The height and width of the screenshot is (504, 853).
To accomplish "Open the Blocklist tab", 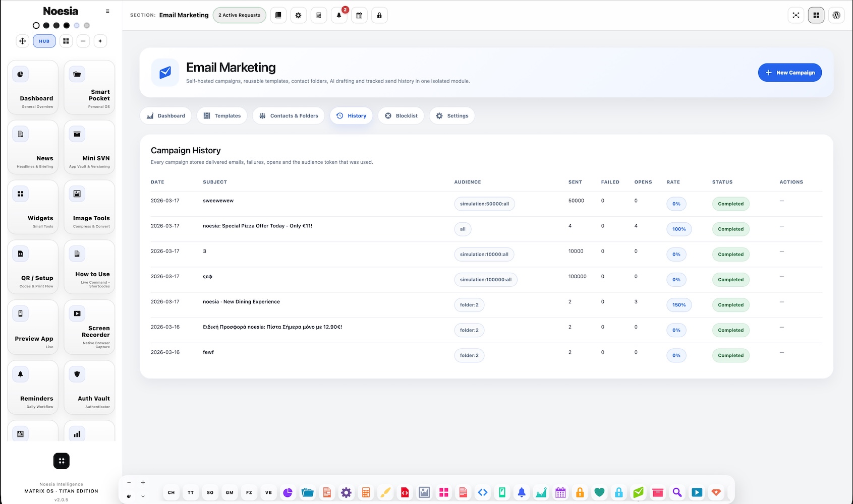I will pos(401,116).
